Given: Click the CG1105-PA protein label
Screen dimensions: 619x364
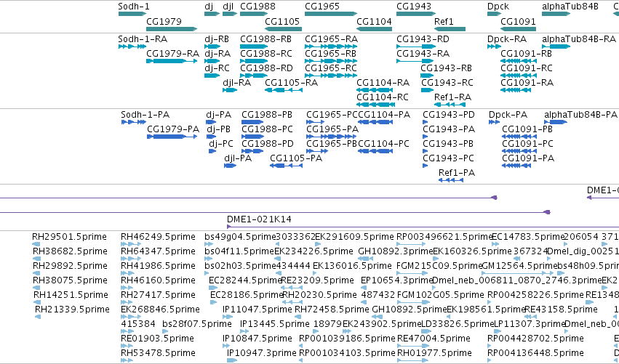Looking at the screenshot, I should tap(296, 158).
